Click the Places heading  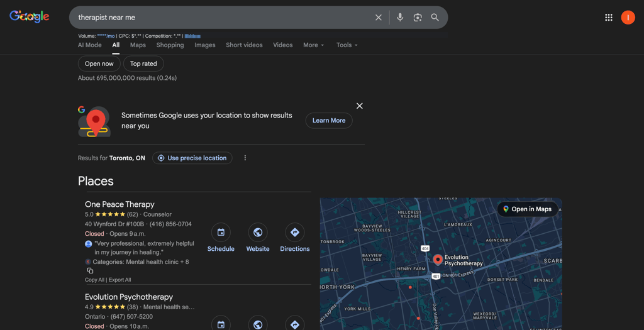(96, 181)
